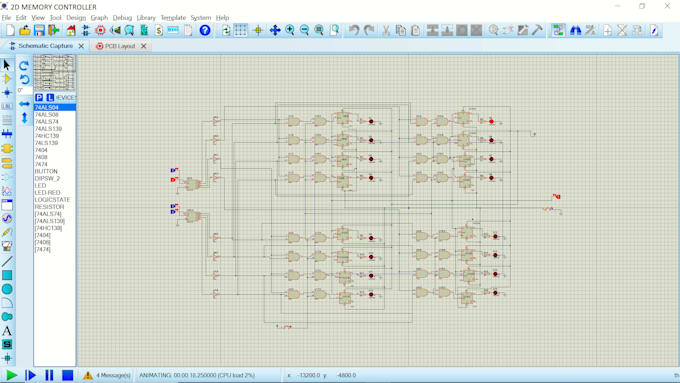Open the Template menu
The height and width of the screenshot is (383, 680).
coord(173,18)
